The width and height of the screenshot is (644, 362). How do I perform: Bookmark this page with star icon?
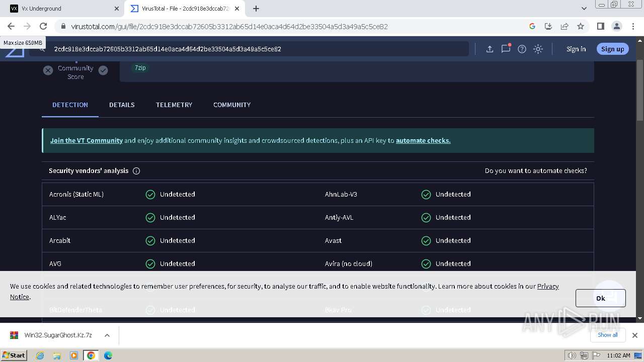(x=581, y=26)
